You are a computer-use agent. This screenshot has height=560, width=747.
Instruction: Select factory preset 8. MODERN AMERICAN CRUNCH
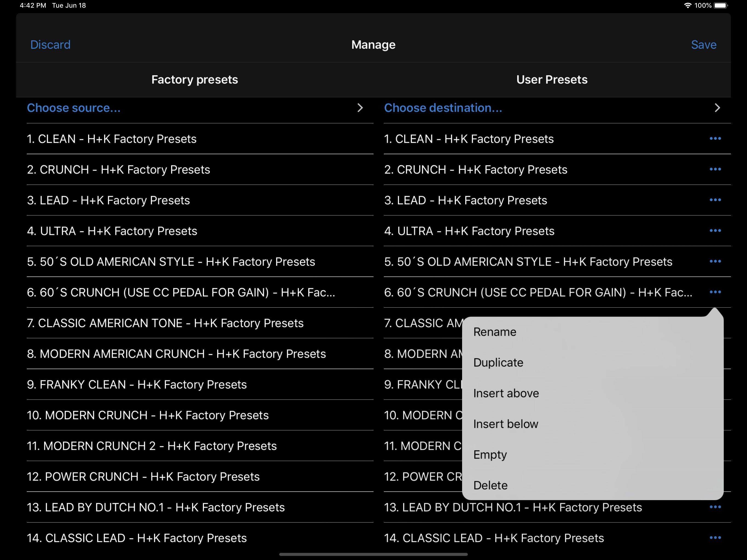tap(200, 354)
